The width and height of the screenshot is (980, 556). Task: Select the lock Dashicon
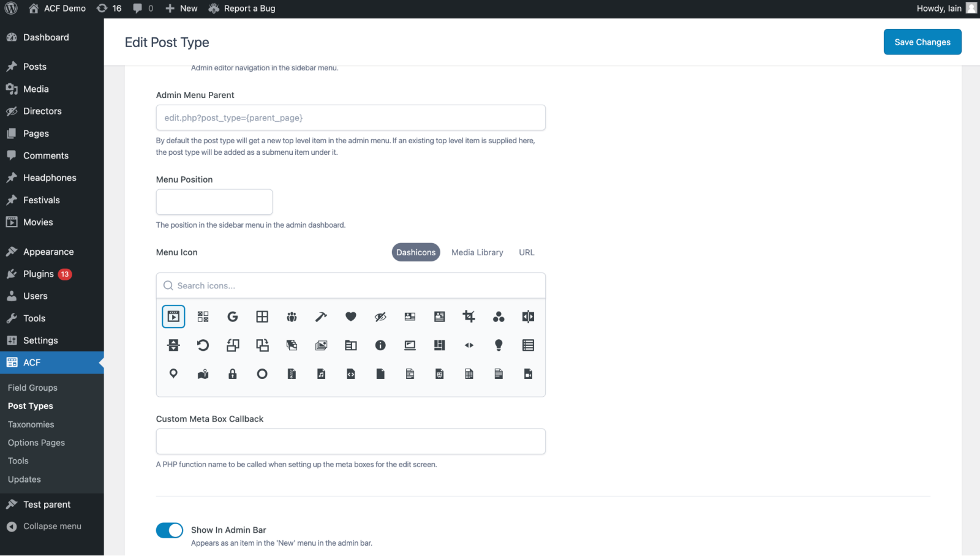[x=233, y=374]
